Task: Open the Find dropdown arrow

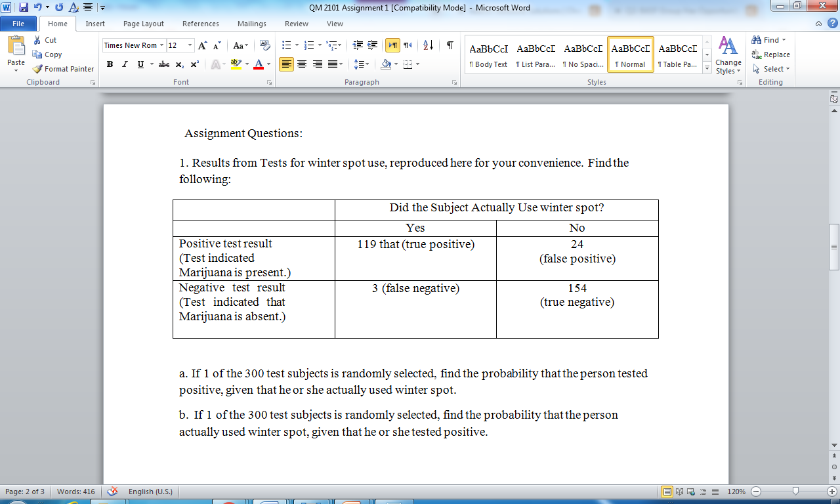Action: 784,40
